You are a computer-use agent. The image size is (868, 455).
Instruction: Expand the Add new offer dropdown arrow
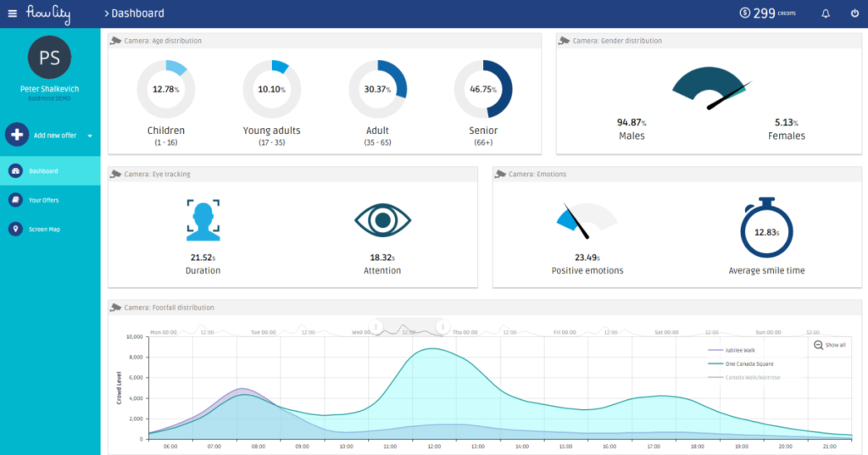(x=90, y=136)
